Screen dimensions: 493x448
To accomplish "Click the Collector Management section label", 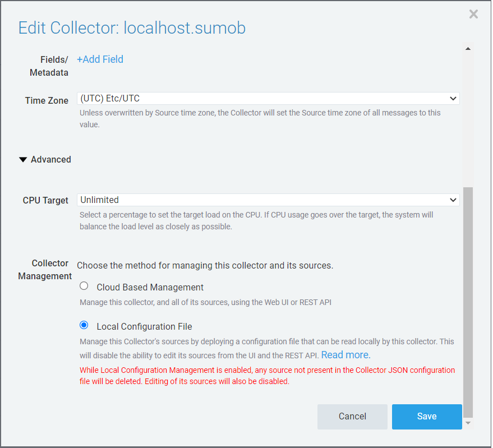I will click(x=45, y=269).
